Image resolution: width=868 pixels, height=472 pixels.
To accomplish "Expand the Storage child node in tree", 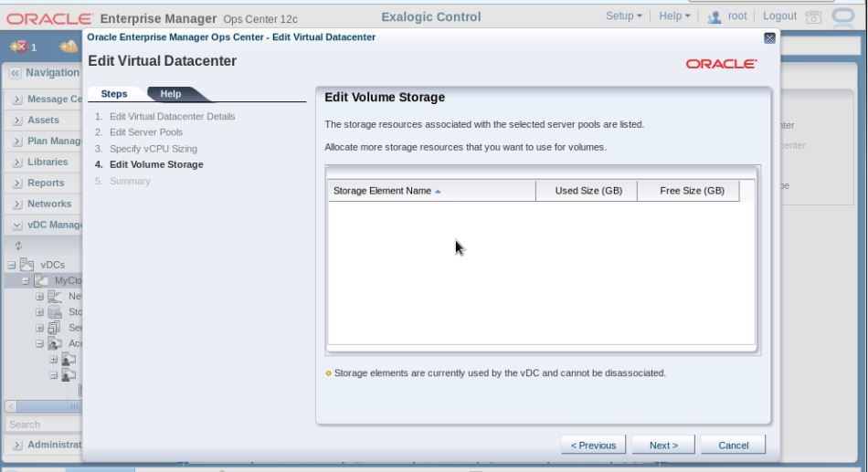I will coord(39,312).
